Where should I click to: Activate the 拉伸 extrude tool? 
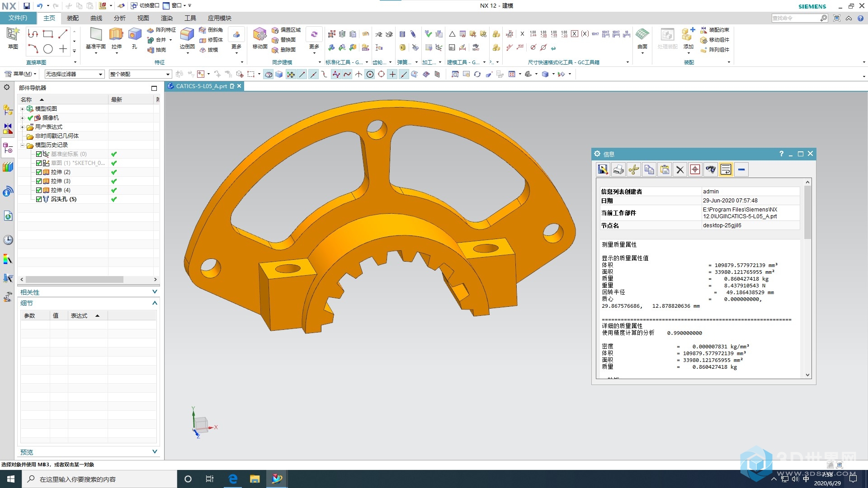tap(117, 39)
